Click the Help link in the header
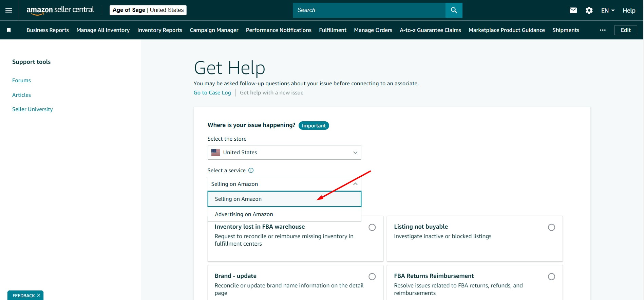Screen dimensions: 644x300 629,11
